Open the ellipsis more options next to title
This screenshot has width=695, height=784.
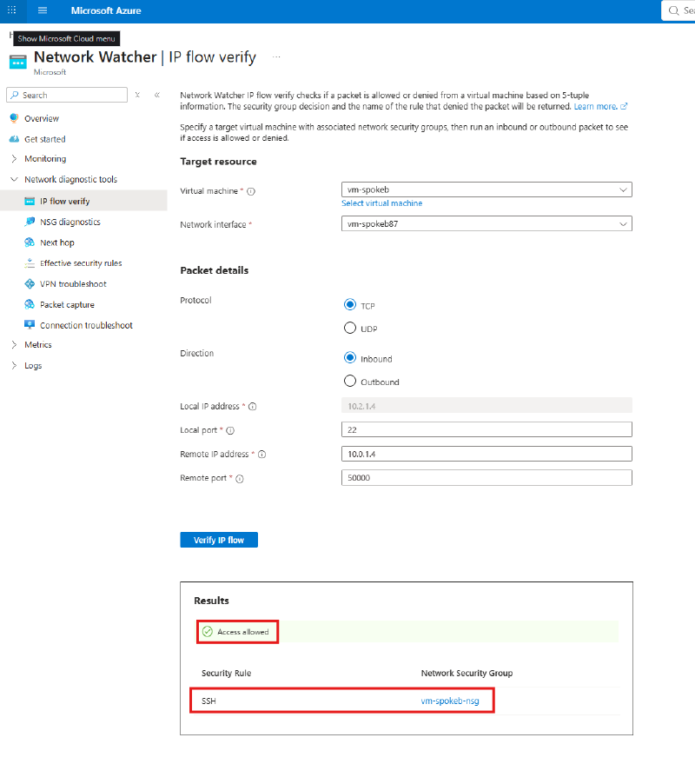tap(276, 57)
